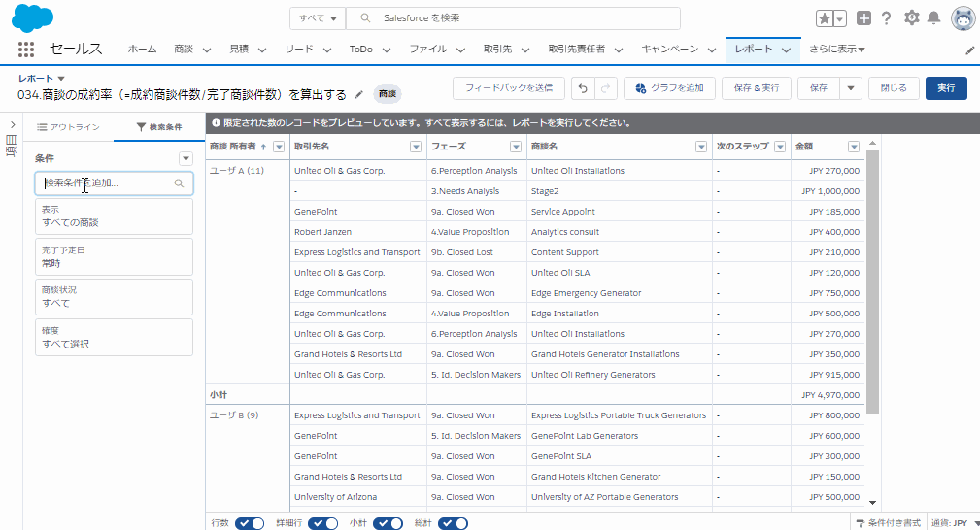
Task: Open 金額 column menu dropdown
Action: pyautogui.click(x=854, y=147)
